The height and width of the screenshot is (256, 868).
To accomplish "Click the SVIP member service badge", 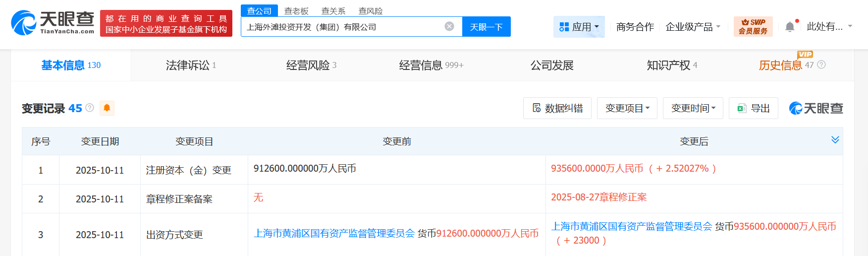I will 753,27.
